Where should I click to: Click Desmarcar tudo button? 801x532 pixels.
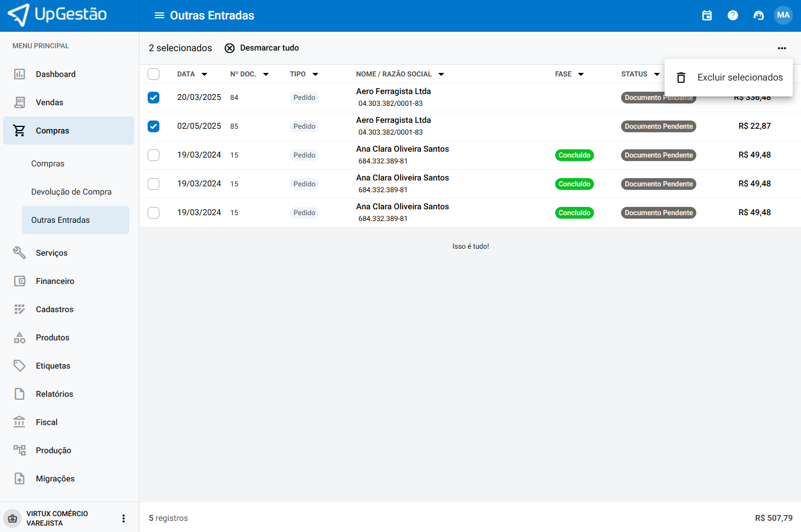click(x=262, y=48)
